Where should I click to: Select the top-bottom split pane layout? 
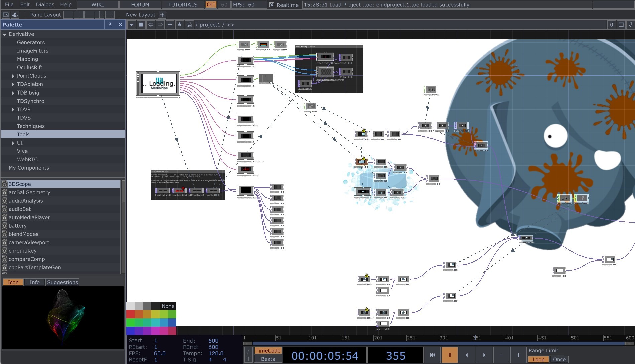click(x=89, y=15)
